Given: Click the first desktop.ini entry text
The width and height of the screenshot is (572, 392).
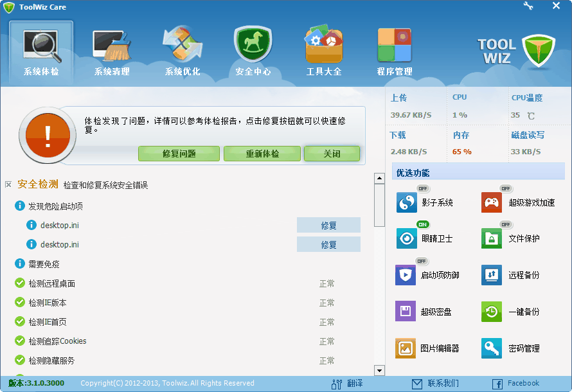Looking at the screenshot, I should pyautogui.click(x=60, y=226).
